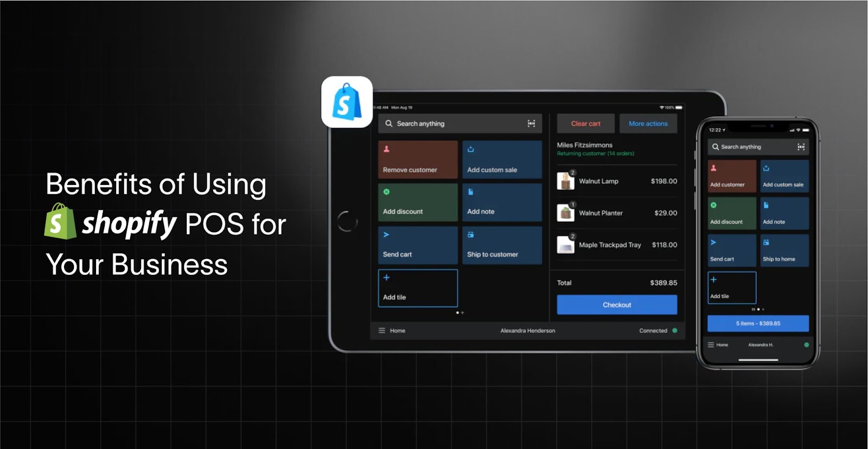The image size is (868, 449).
Task: Click the $29.00 price
Action: (x=666, y=213)
